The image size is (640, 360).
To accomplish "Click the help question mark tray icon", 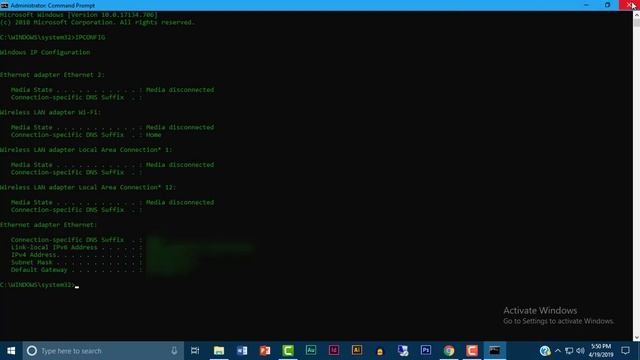I will pos(545,351).
